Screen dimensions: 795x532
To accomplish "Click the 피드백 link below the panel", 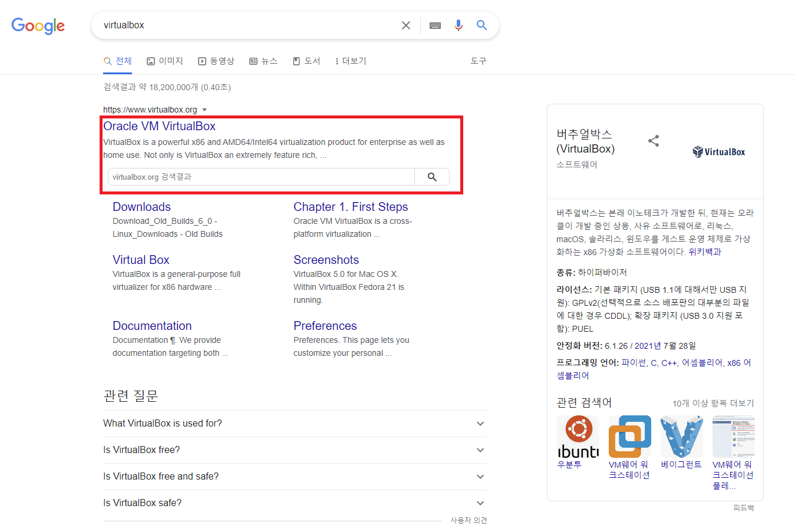I will 744,508.
